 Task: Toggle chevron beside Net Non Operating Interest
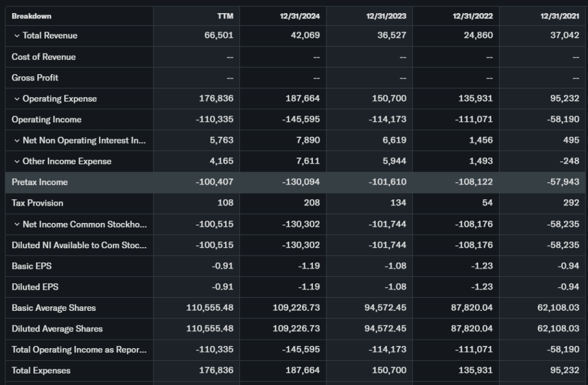pyautogui.click(x=17, y=141)
